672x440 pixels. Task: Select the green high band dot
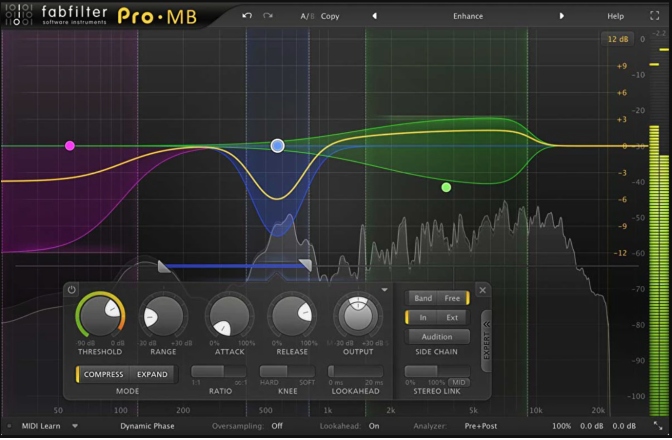(x=446, y=187)
